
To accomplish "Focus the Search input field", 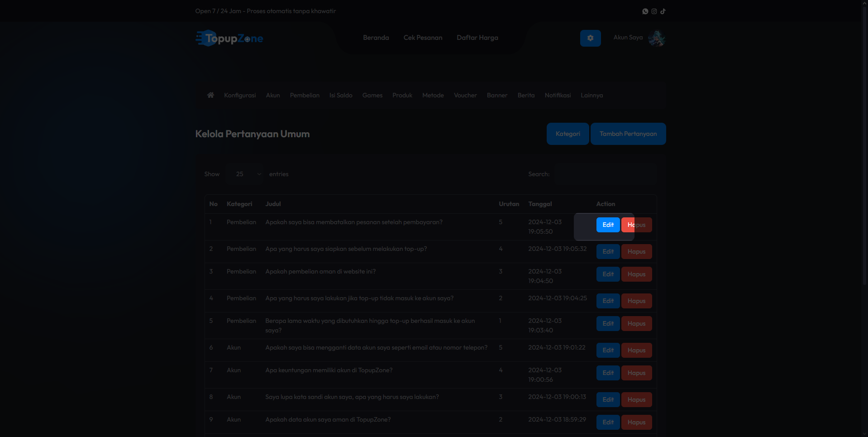I will (x=606, y=174).
